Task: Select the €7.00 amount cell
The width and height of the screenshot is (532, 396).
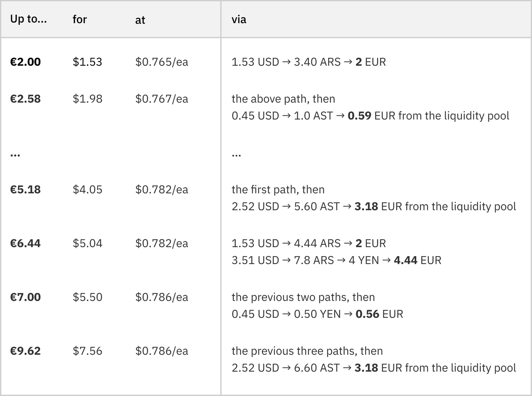Action: 26,297
